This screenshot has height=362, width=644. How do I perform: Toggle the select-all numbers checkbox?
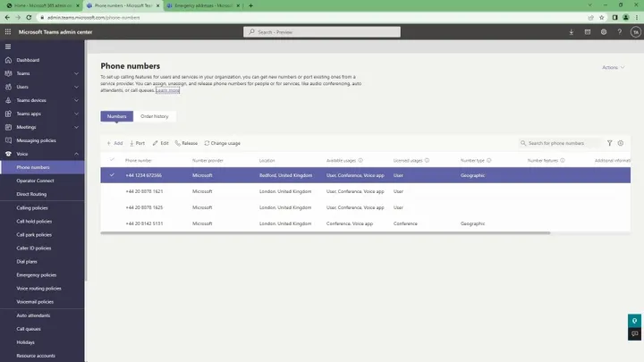coord(112,160)
